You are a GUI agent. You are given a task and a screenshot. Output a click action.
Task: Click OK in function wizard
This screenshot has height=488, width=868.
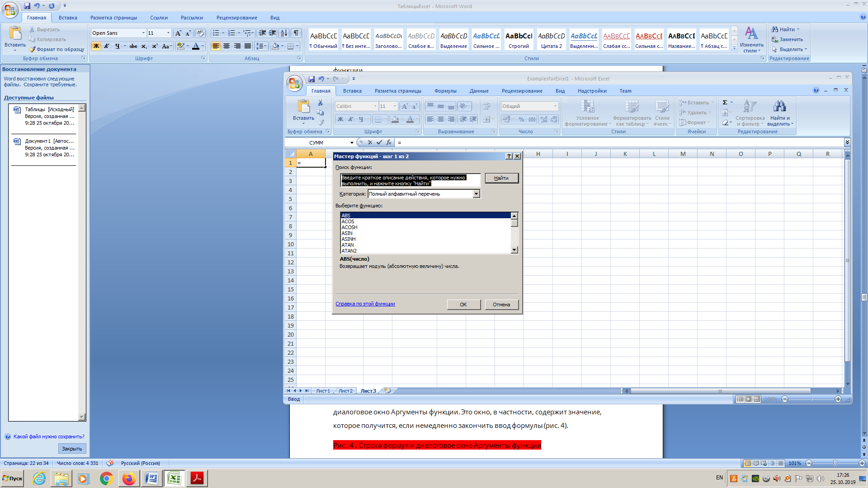point(463,305)
